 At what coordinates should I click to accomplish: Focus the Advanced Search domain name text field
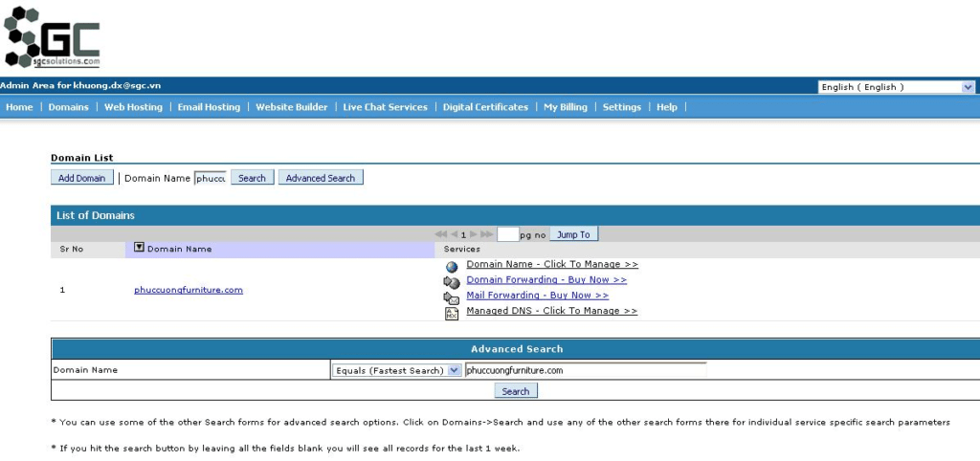586,370
